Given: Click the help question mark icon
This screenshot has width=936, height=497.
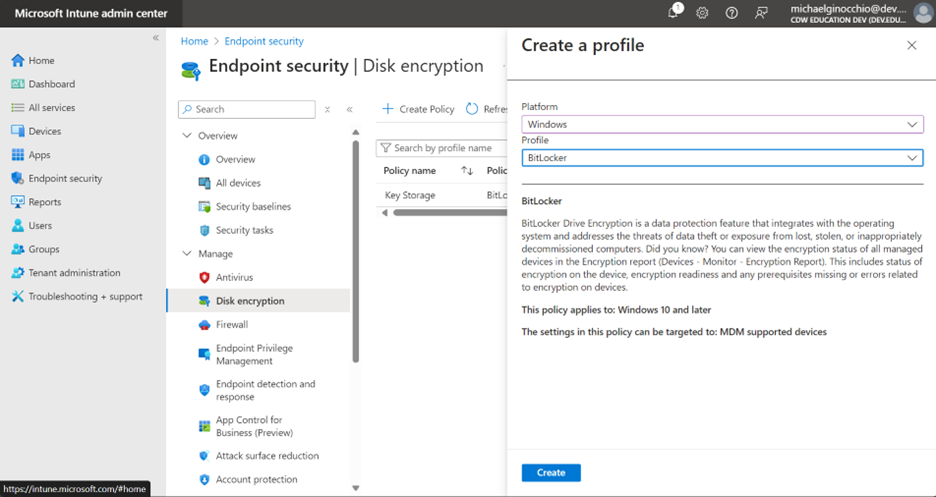Looking at the screenshot, I should pos(731,13).
